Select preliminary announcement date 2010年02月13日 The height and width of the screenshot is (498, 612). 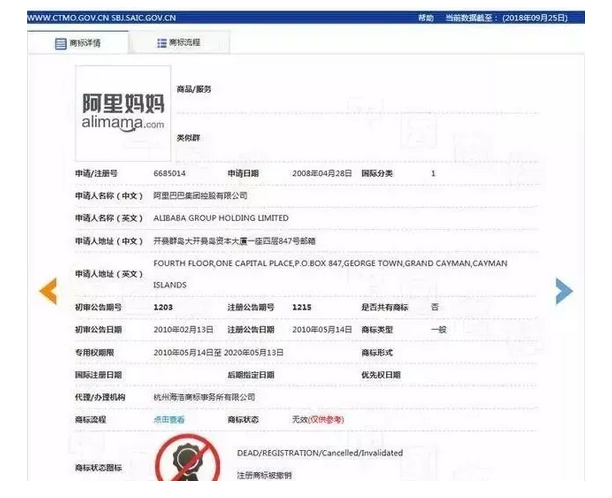tap(183, 330)
